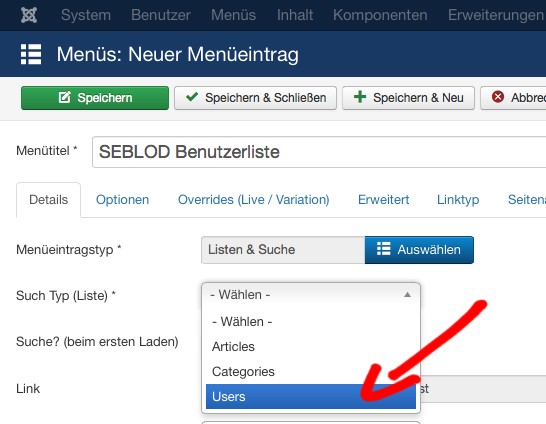The height and width of the screenshot is (424, 546).
Task: Click the list icon in Auswählen
Action: pyautogui.click(x=383, y=249)
